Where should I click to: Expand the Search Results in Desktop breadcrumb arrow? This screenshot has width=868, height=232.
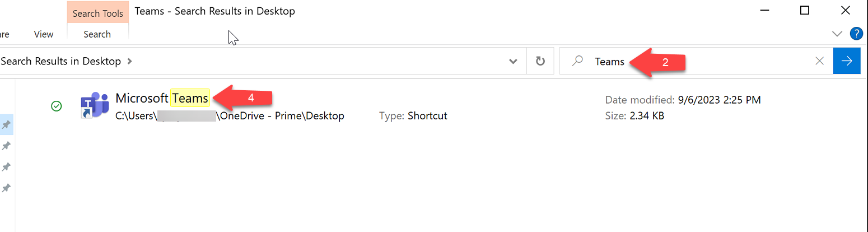coord(130,61)
